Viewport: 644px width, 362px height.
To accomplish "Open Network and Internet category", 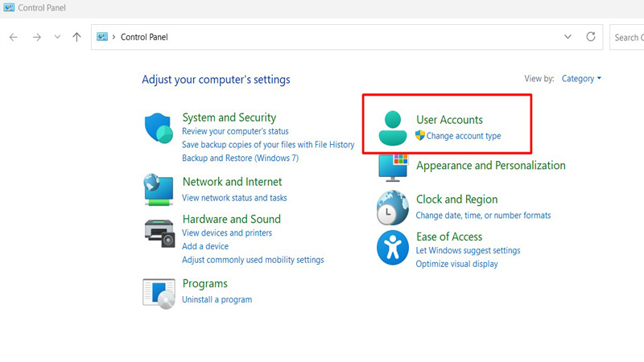I will pos(232,182).
